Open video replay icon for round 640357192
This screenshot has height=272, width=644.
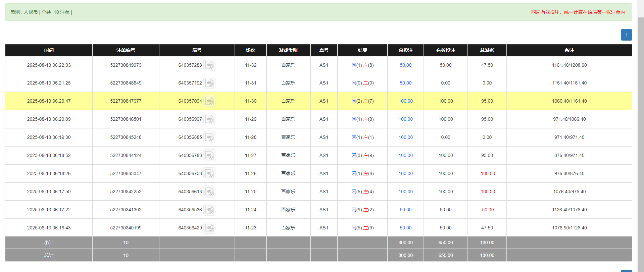click(x=209, y=83)
